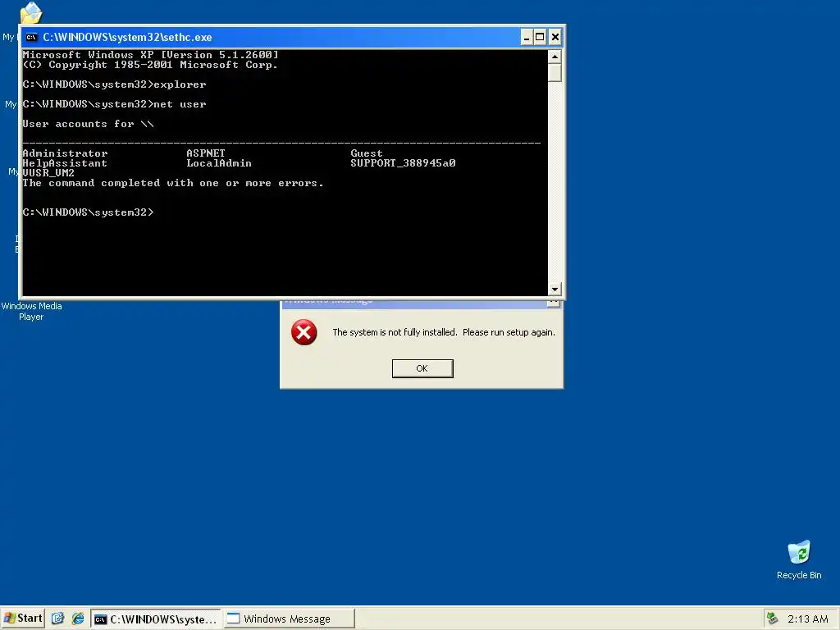Click the cmd icon in sethc.exe title bar
Screen dimensions: 840x630
pyautogui.click(x=32, y=37)
